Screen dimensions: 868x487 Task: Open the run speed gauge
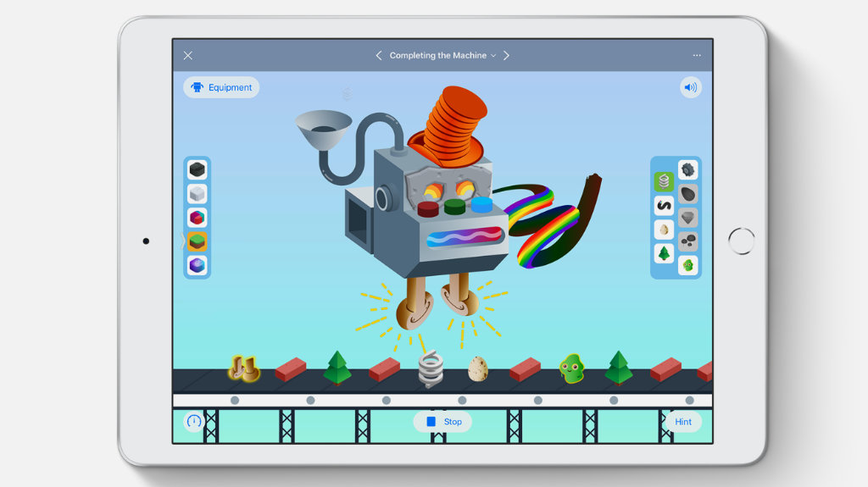pyautogui.click(x=194, y=422)
